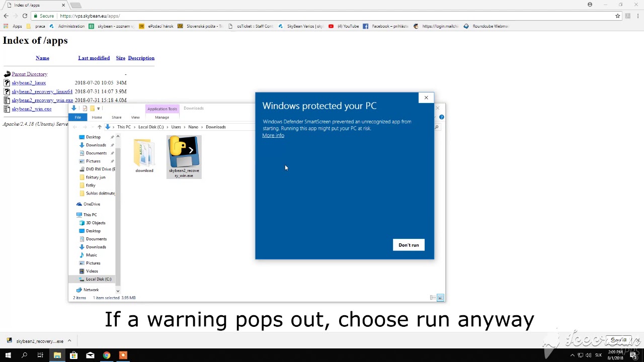The image size is (644, 362).
Task: Click Nano in the address breadcrumb
Action: click(x=193, y=127)
